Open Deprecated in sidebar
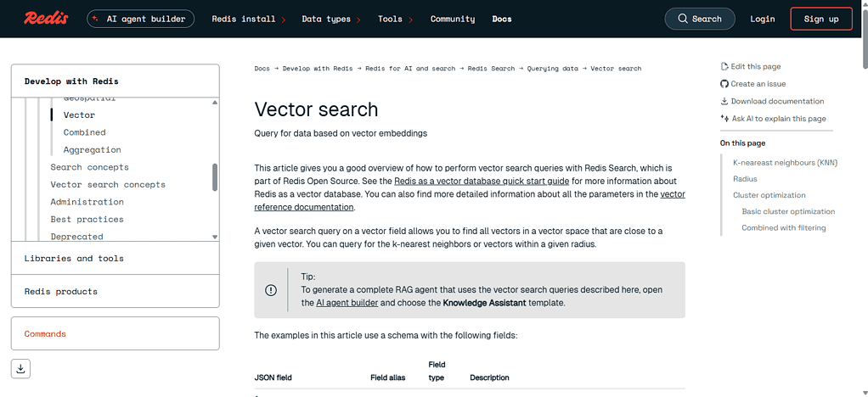The height and width of the screenshot is (397, 868). pos(76,236)
